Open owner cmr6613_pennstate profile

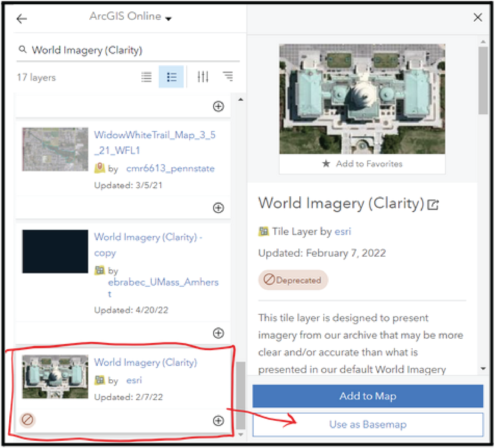170,169
